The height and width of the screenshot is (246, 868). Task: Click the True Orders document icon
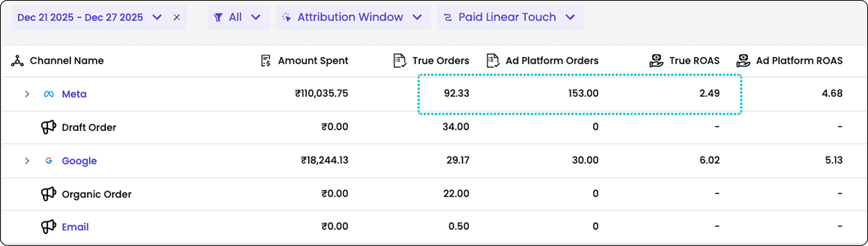point(400,61)
